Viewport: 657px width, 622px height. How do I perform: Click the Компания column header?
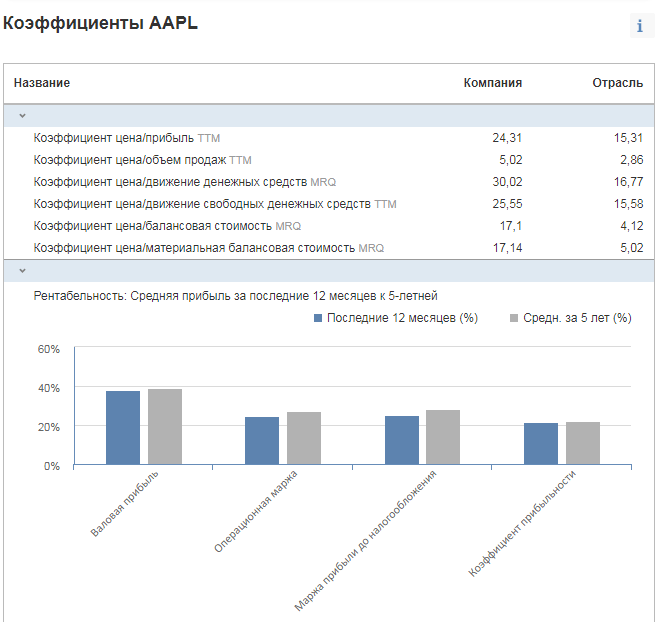[x=492, y=83]
